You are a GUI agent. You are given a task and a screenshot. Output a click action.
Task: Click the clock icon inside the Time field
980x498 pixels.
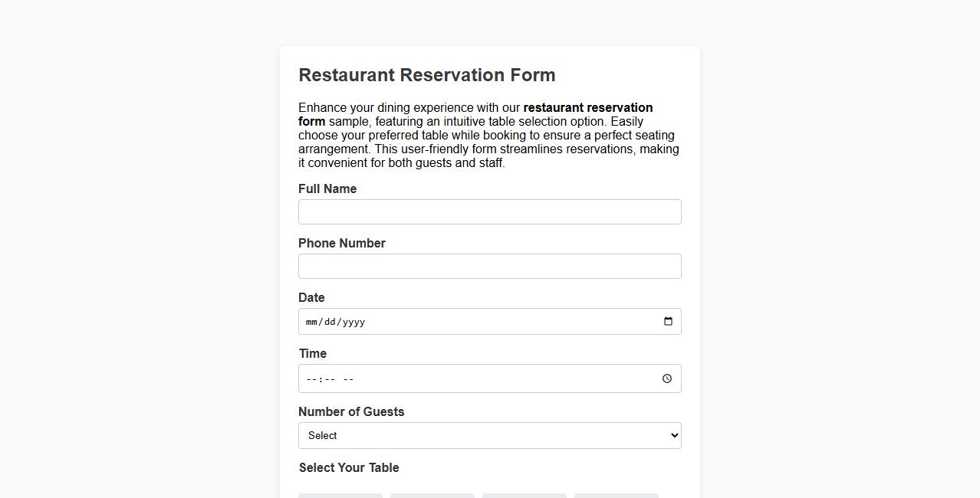(x=666, y=378)
